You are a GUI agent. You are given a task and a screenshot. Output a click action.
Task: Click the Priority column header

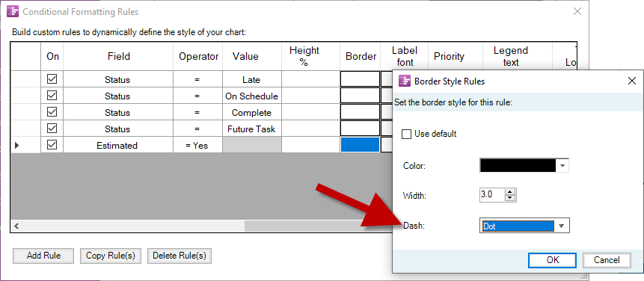(x=449, y=56)
